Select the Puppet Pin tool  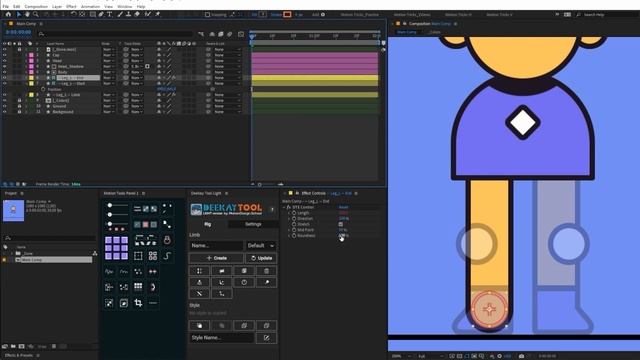tap(158, 14)
